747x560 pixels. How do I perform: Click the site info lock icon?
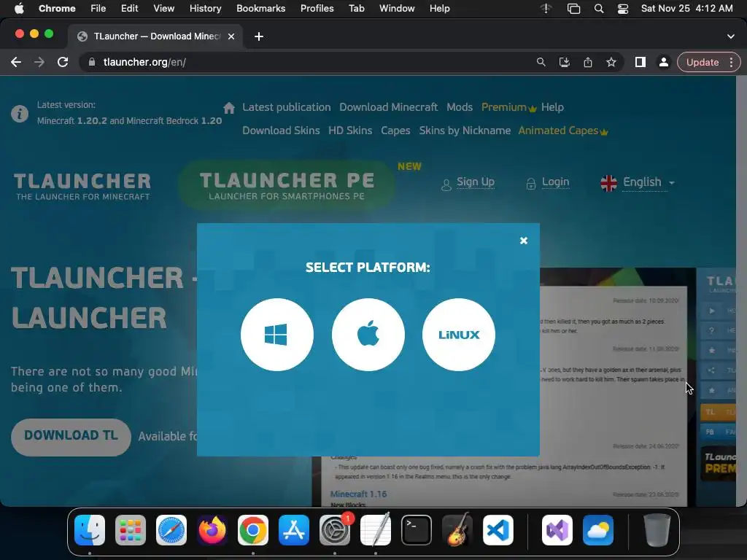click(92, 63)
